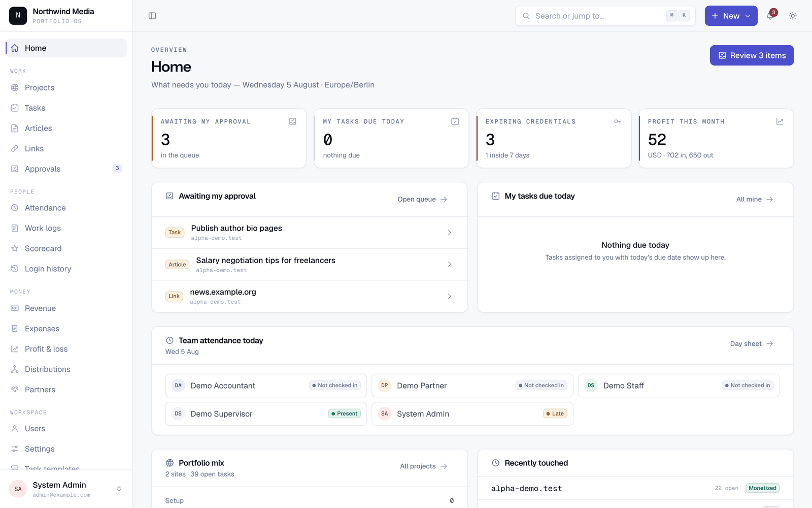812x508 pixels.
Task: Expand Salary negotiation tips row chevron
Action: pos(450,264)
